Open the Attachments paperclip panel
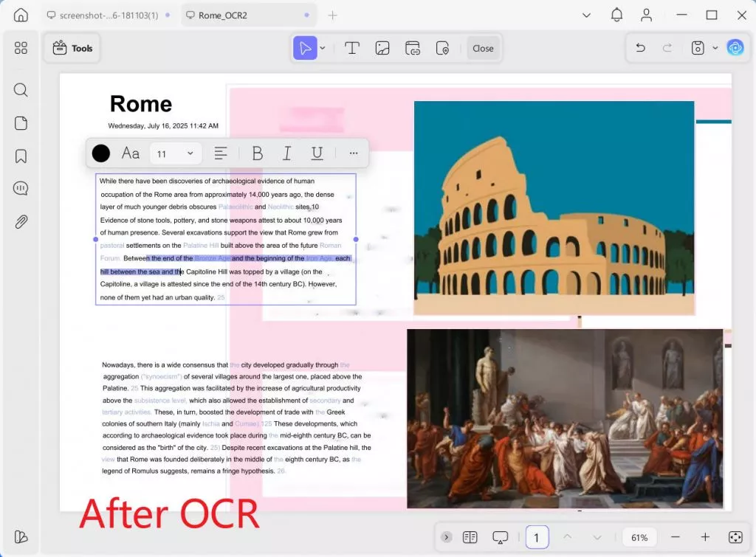 coord(21,221)
